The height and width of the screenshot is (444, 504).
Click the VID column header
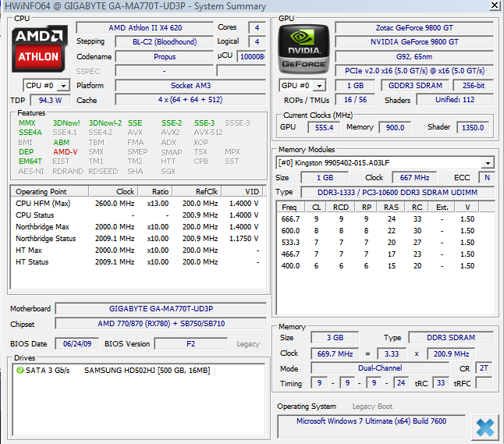click(243, 192)
